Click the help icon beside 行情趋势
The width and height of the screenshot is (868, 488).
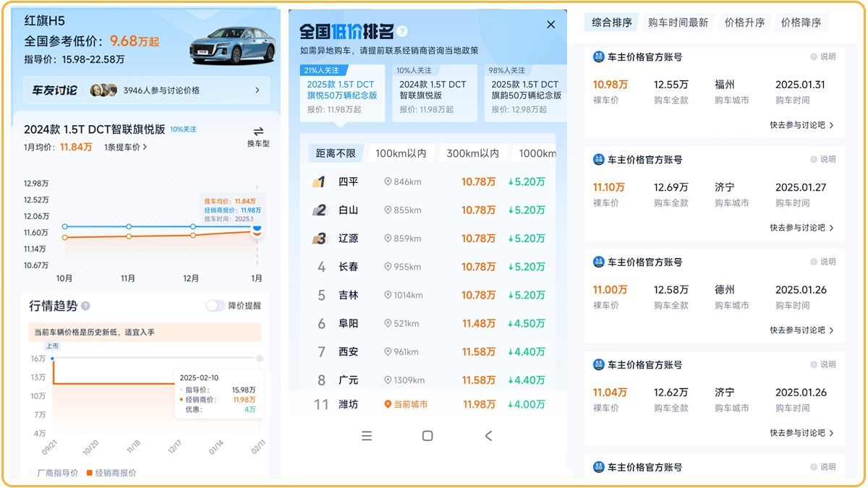(85, 306)
